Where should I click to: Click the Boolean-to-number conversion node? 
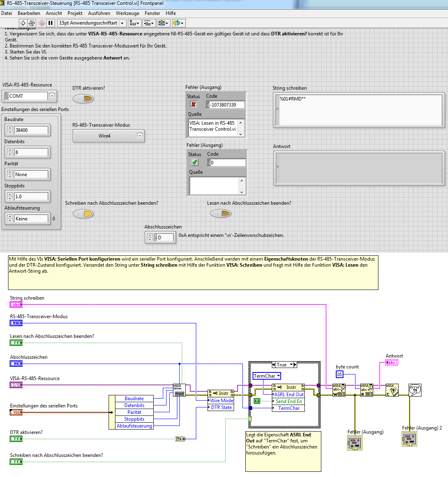(180, 439)
